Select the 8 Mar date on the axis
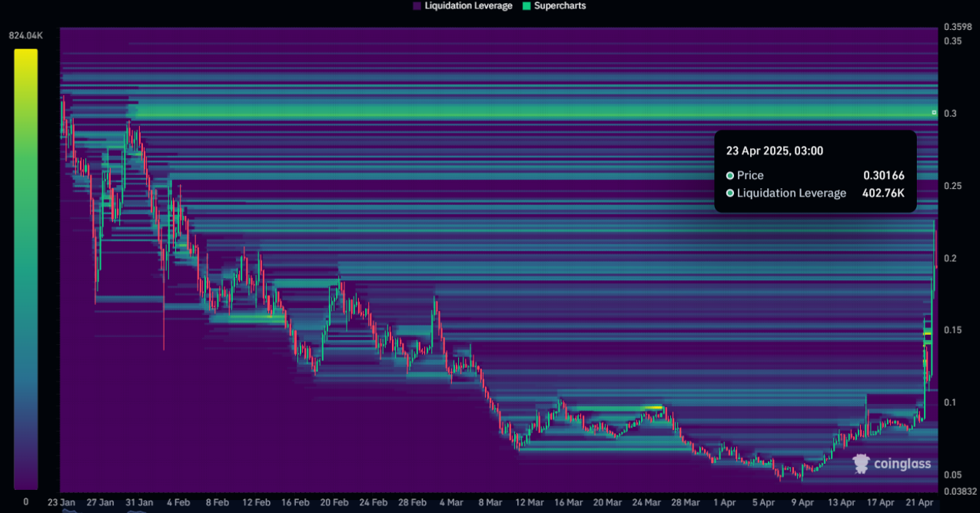Screen dimensions: 980x513 pyautogui.click(x=490, y=502)
